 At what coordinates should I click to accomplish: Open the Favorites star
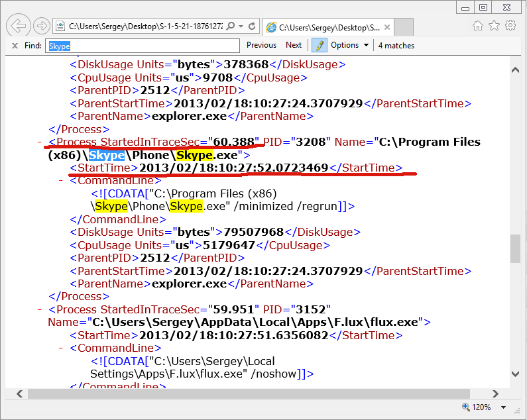(494, 25)
